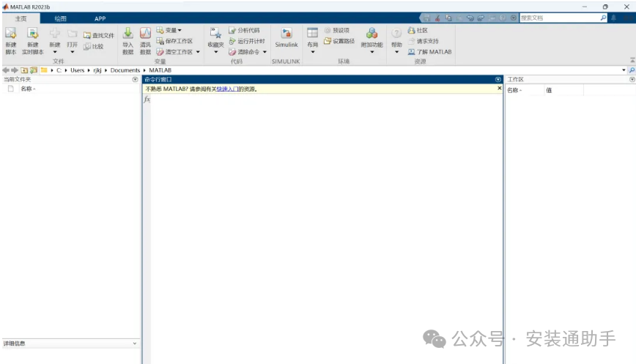This screenshot has width=636, height=364.
Task: Sort Workspace by Name (名称) column
Action: tap(514, 90)
